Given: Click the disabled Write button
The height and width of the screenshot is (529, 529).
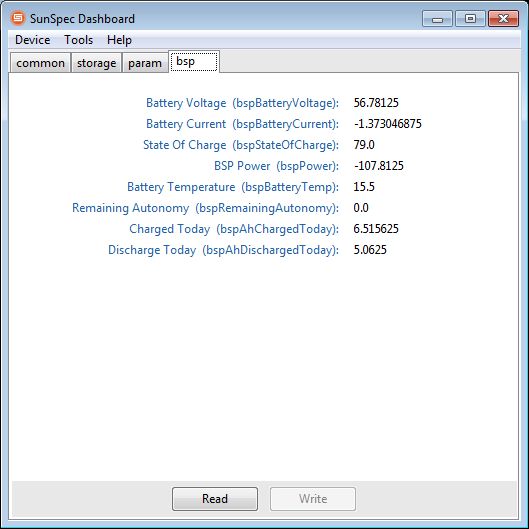Looking at the screenshot, I should [313, 499].
